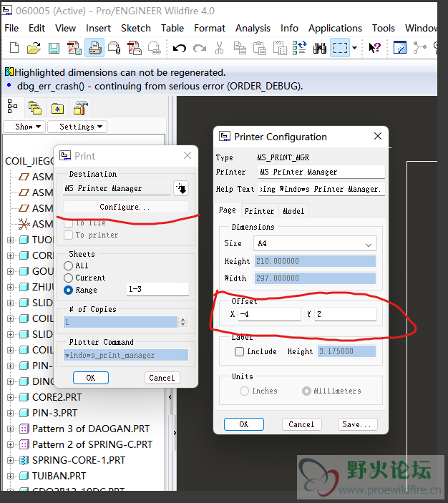Expand Pattern 3 of DAOGAN.PRT node
Screen dimensions: 448x503
click(x=10, y=429)
